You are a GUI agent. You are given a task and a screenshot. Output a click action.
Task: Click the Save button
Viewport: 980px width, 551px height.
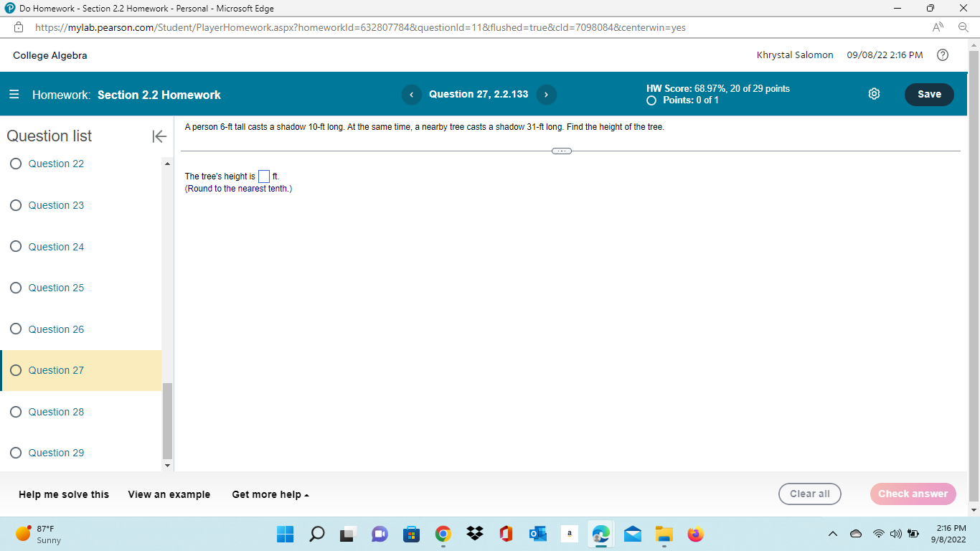[x=929, y=95]
